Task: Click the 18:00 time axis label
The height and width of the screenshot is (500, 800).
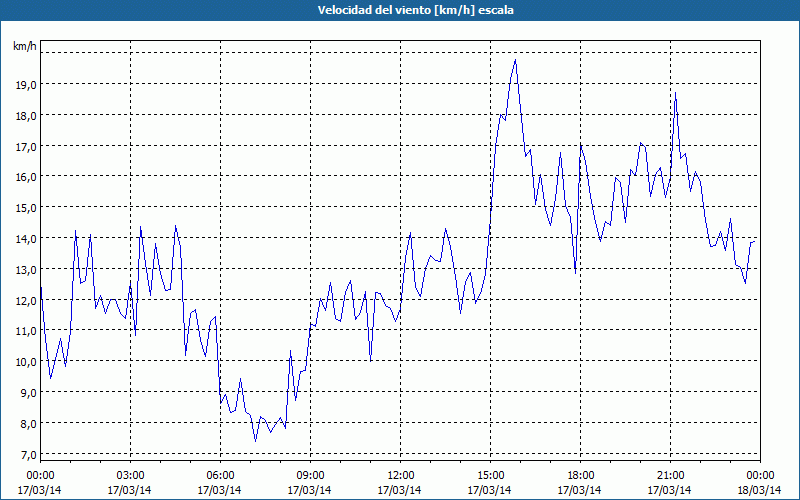Action: [580, 476]
